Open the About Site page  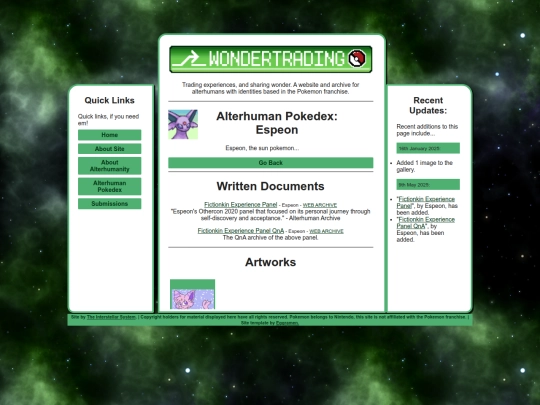pyautogui.click(x=110, y=149)
